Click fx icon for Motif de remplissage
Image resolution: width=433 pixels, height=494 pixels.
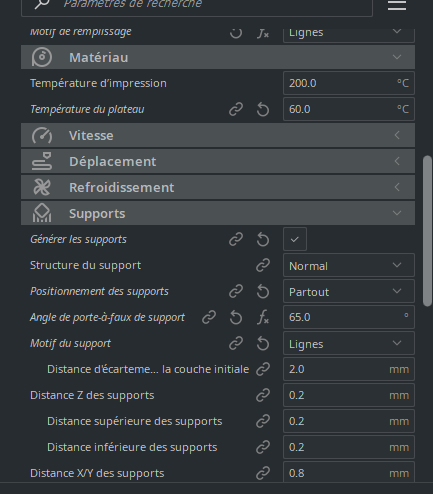coord(263,33)
